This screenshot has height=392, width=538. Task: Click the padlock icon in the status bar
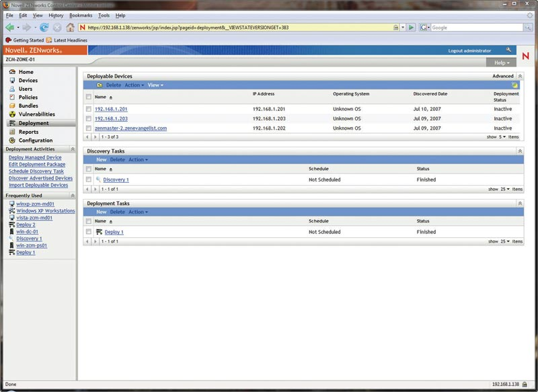click(x=525, y=385)
